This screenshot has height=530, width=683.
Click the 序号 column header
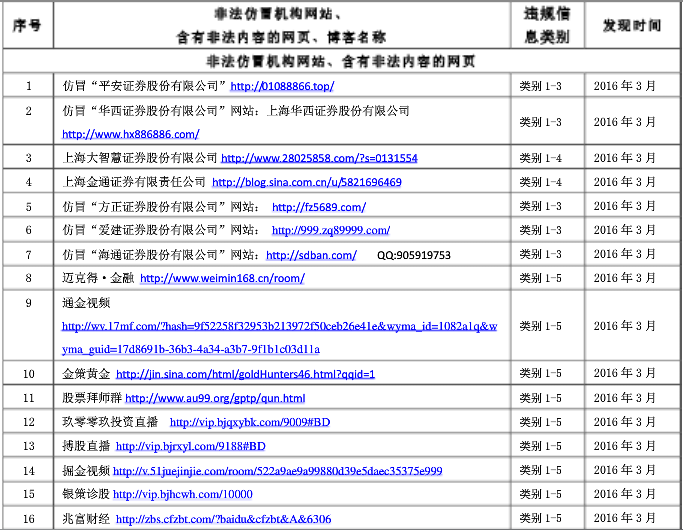27,25
